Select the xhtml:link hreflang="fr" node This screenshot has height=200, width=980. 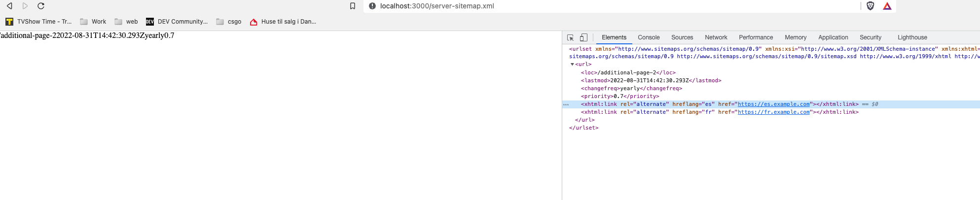(x=720, y=112)
